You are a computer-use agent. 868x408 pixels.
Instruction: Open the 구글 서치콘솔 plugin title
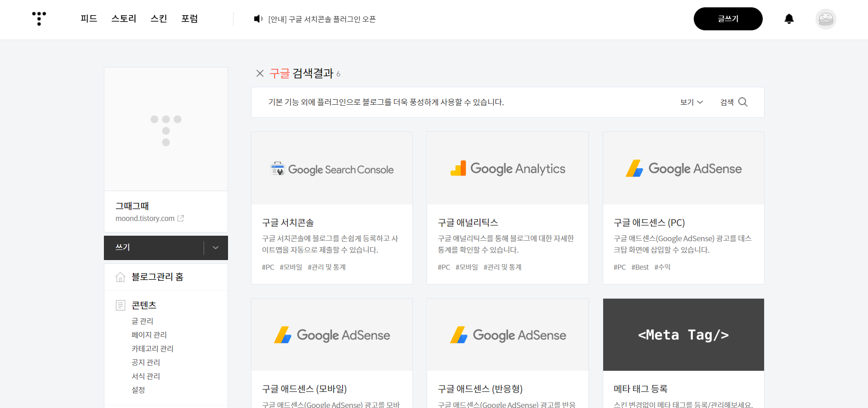288,223
